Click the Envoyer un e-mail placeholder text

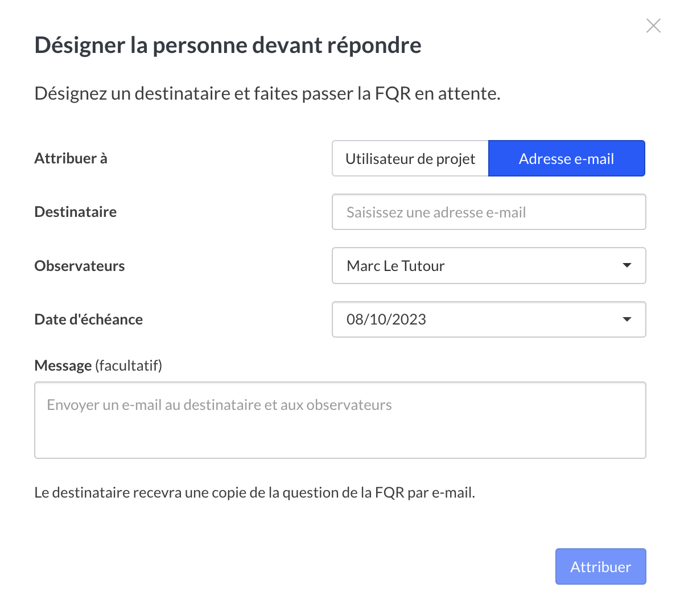[x=219, y=405]
